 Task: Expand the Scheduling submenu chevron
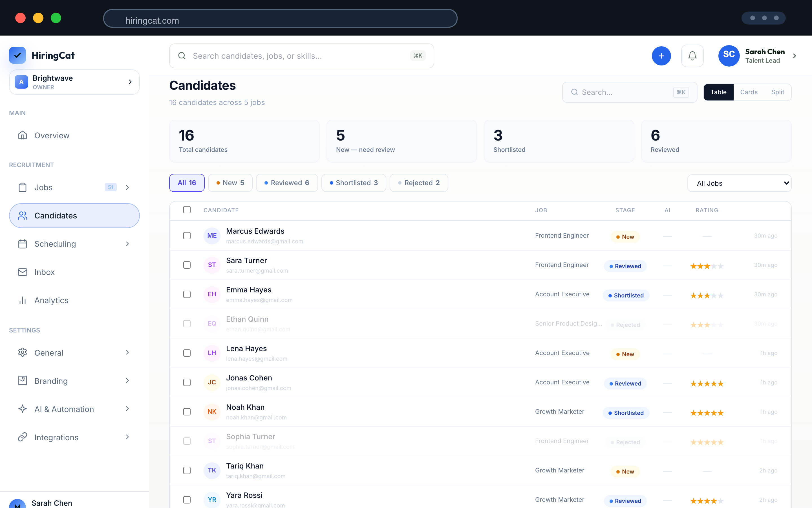tap(127, 244)
